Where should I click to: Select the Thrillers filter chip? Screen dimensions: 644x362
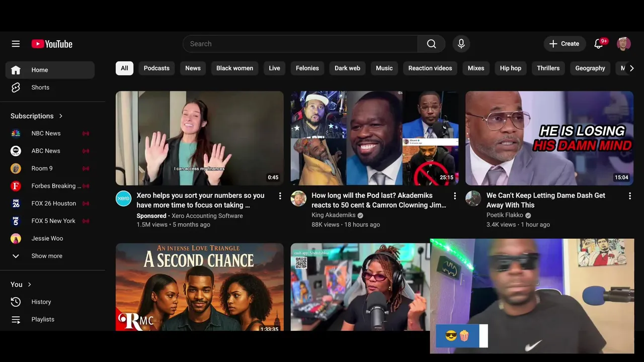tap(548, 68)
